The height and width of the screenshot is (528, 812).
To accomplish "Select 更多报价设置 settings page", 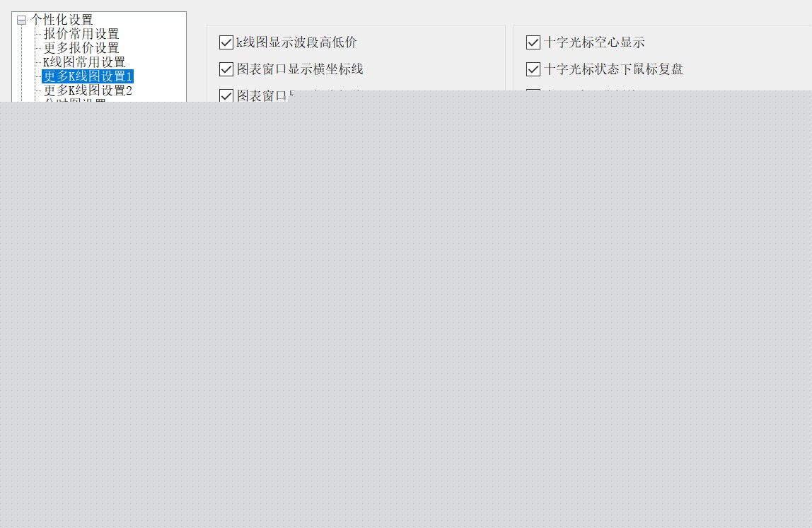I will [81, 47].
